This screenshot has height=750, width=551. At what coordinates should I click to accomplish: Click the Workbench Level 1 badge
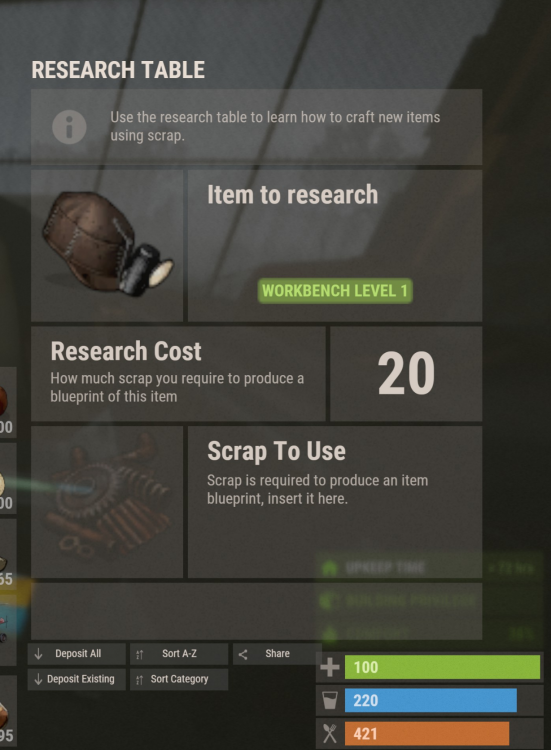[335, 291]
